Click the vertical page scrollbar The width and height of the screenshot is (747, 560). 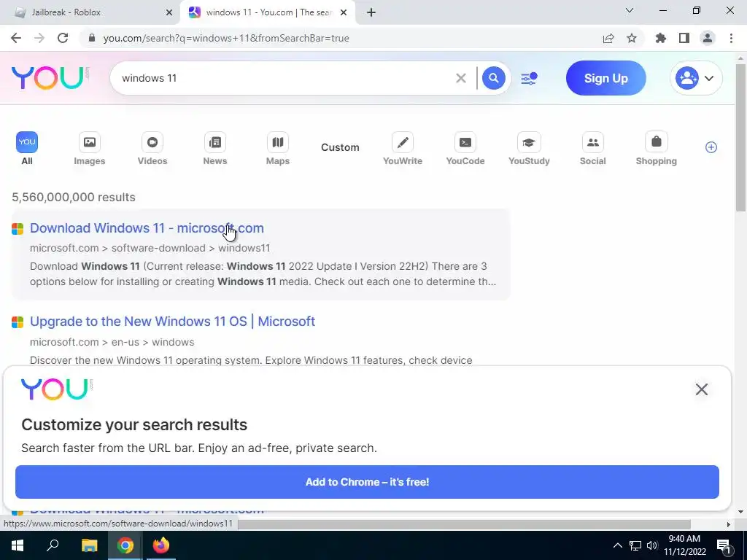740,138
